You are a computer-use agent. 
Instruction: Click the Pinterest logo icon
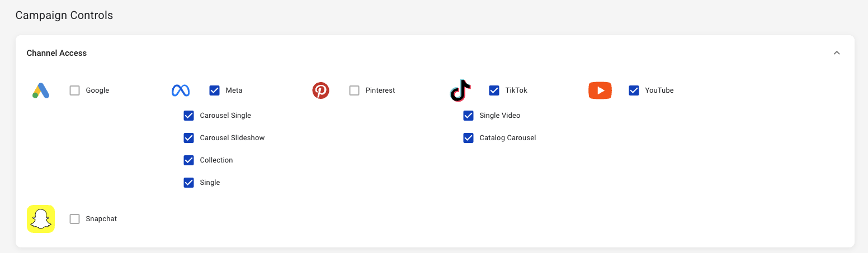(x=320, y=90)
